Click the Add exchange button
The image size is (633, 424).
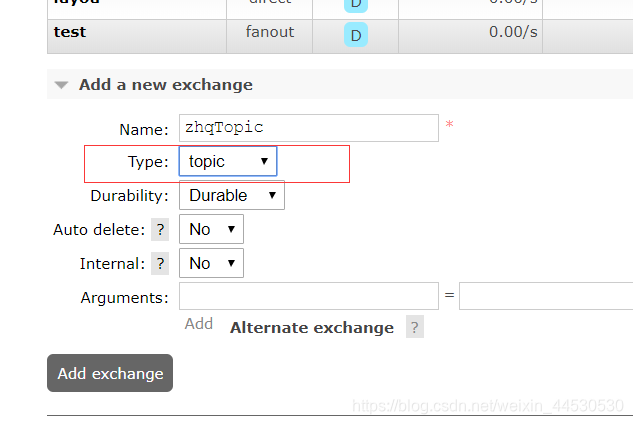click(110, 373)
